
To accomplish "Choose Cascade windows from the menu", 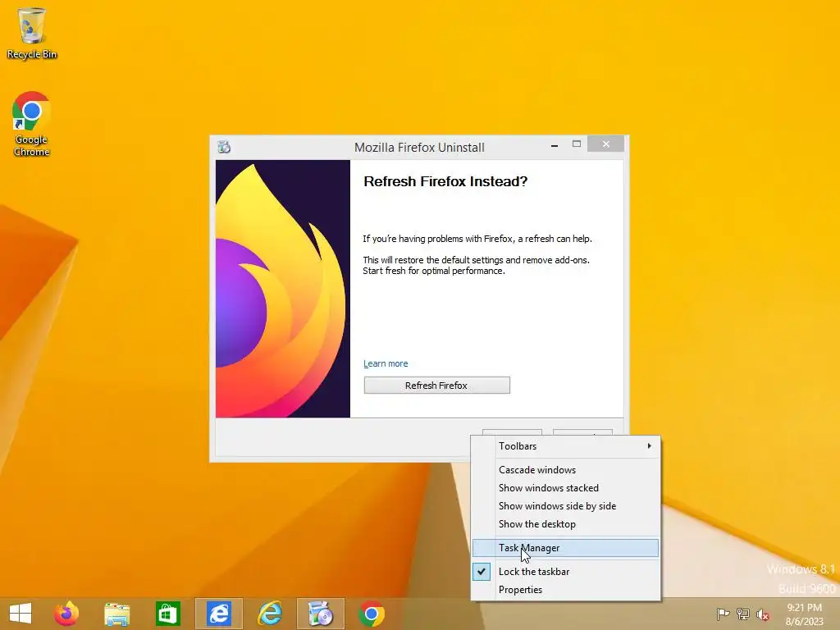I will point(566,470).
